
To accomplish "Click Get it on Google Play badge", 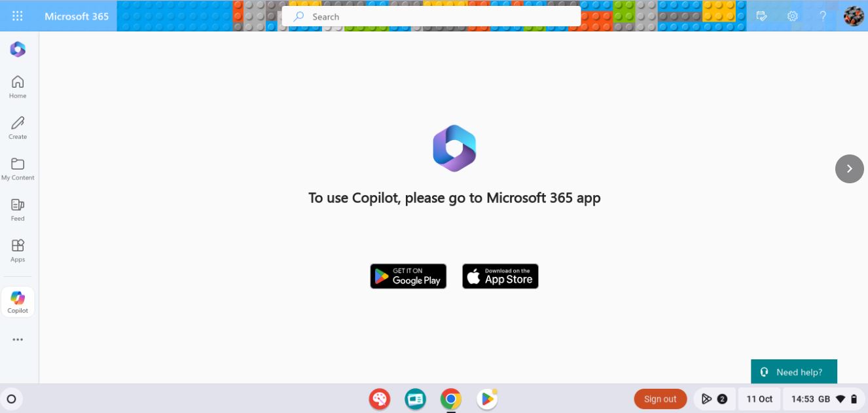I will point(408,276).
